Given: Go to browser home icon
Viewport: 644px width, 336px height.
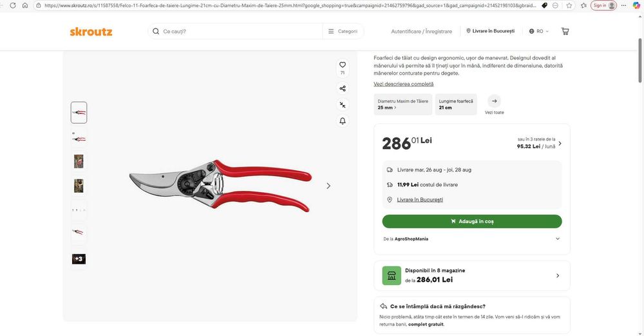Looking at the screenshot, I should 25,5.
